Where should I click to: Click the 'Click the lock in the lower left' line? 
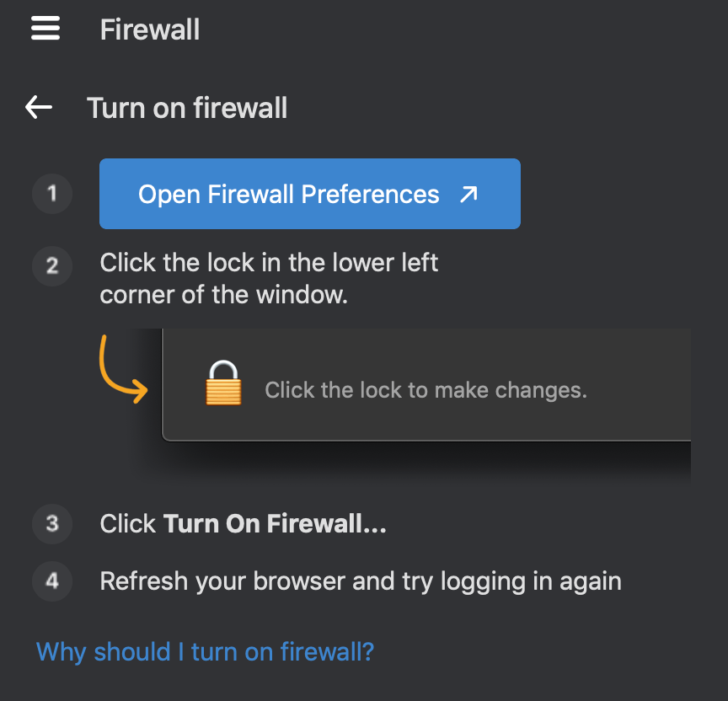[269, 262]
